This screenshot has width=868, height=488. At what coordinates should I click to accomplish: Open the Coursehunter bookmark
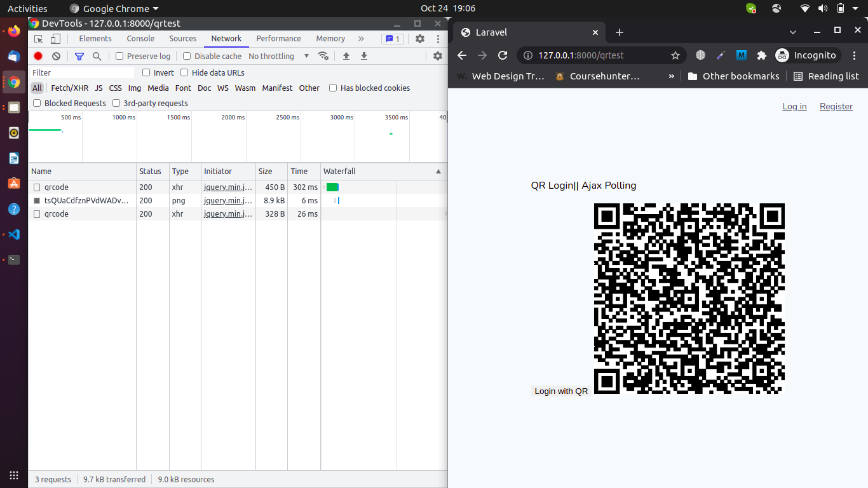tap(598, 76)
